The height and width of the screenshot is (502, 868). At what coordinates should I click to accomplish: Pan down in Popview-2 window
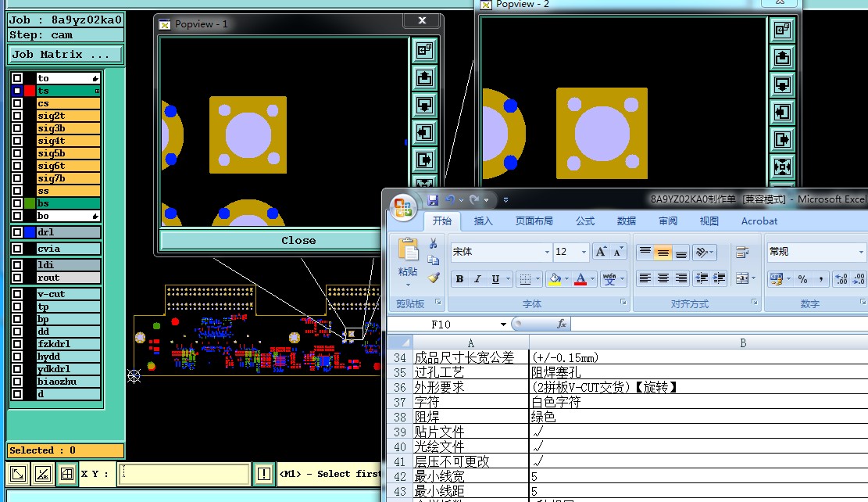[x=782, y=84]
